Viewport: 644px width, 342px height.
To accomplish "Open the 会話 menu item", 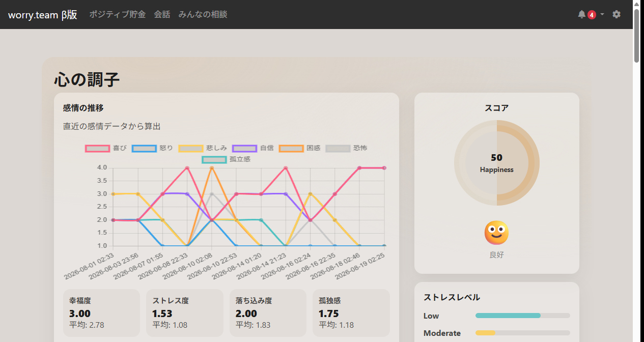I will 162,14.
